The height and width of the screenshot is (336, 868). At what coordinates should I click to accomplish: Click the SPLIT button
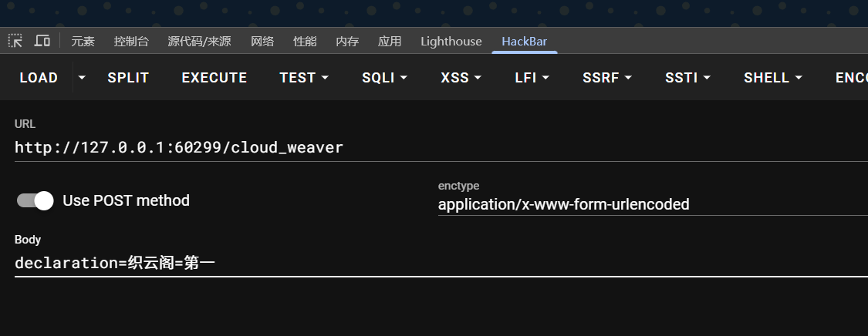[x=128, y=78]
